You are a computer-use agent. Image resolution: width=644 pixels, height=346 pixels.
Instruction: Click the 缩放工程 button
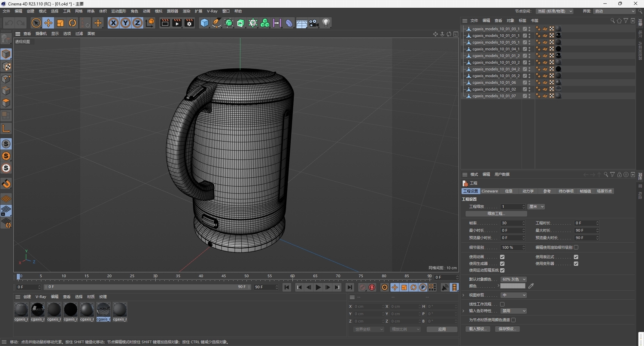(x=495, y=213)
